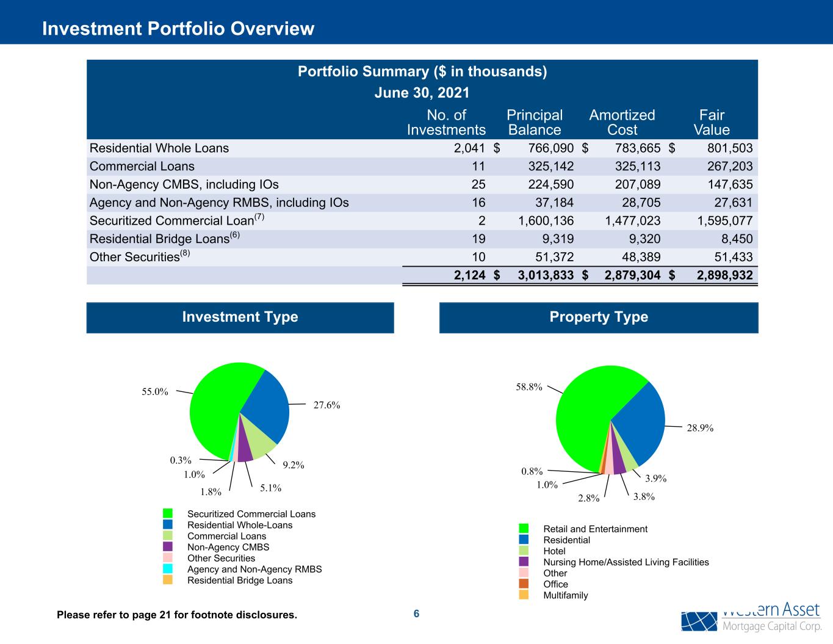Click the page 21 footnote disclosures text

coord(177,615)
